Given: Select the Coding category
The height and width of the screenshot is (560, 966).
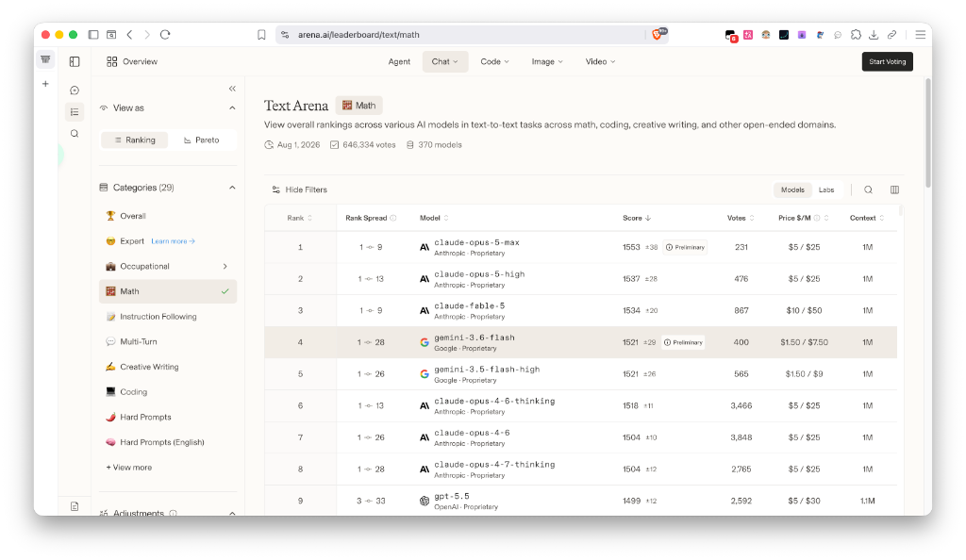Looking at the screenshot, I should tap(168, 391).
